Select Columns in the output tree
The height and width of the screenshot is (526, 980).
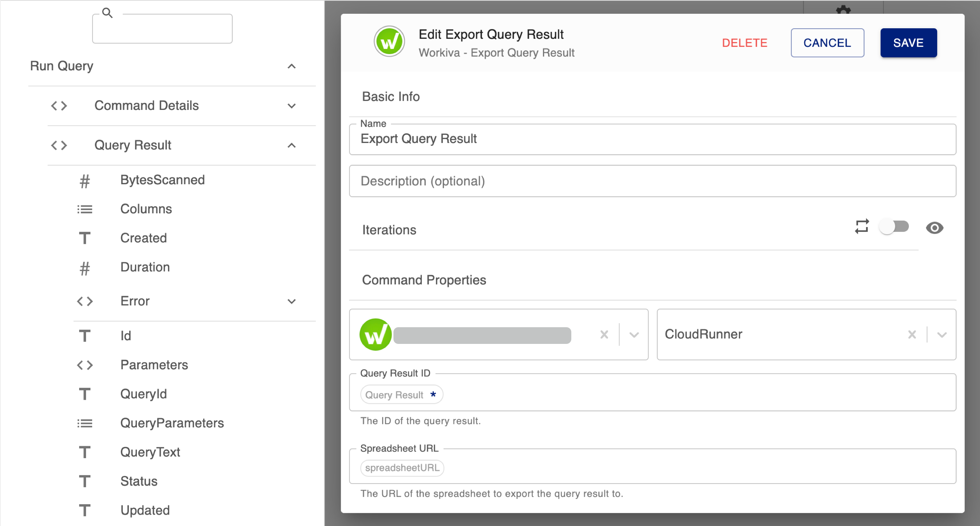[x=146, y=209]
